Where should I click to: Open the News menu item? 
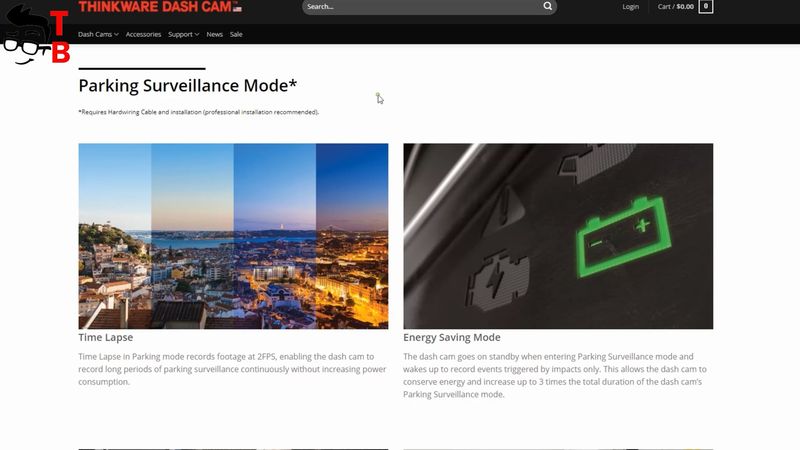[214, 34]
